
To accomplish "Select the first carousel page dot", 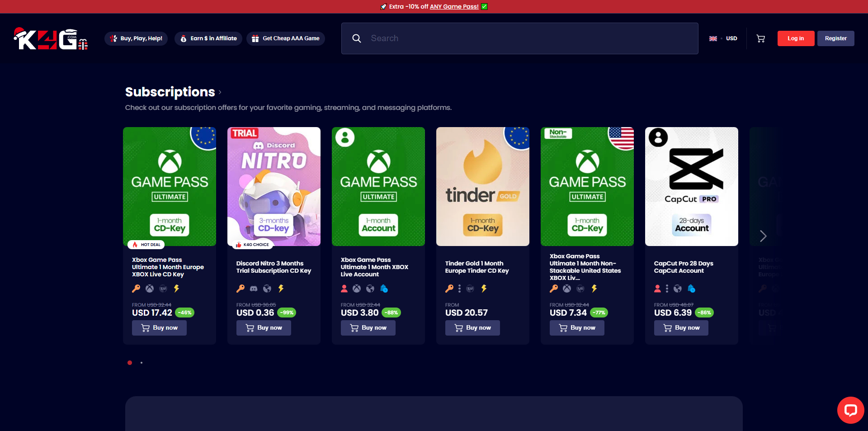I will (x=130, y=363).
